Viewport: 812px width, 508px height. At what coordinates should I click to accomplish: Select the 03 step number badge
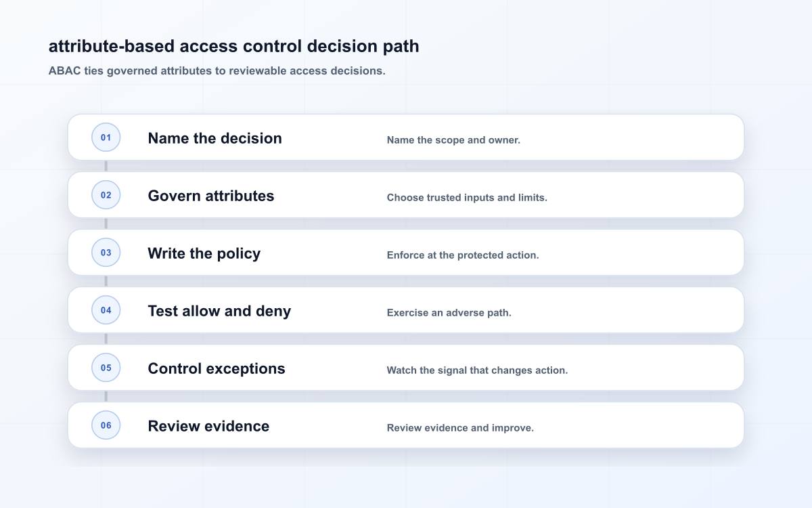(106, 253)
